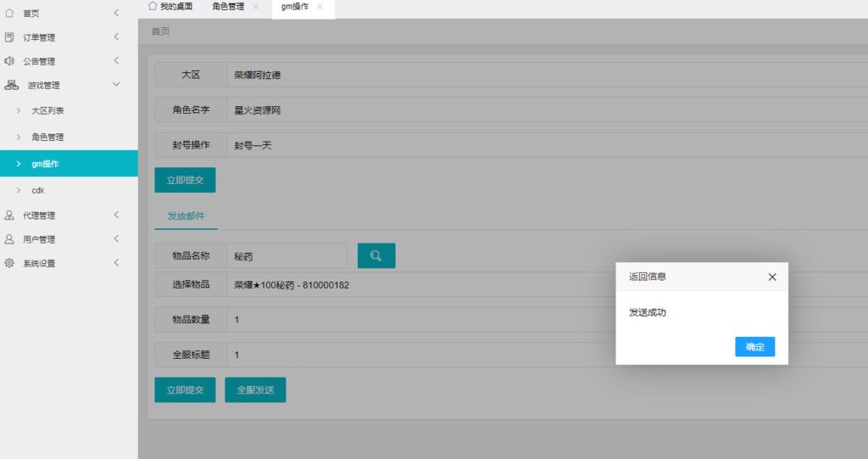Click the 物品名称 input field containing 秘药
This screenshot has width=868, height=459.
(287, 255)
